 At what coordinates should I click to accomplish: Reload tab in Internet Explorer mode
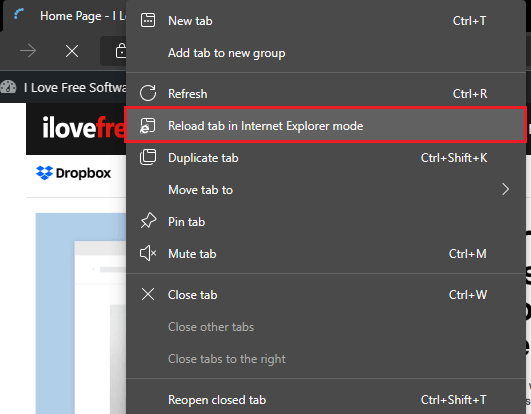(326, 126)
